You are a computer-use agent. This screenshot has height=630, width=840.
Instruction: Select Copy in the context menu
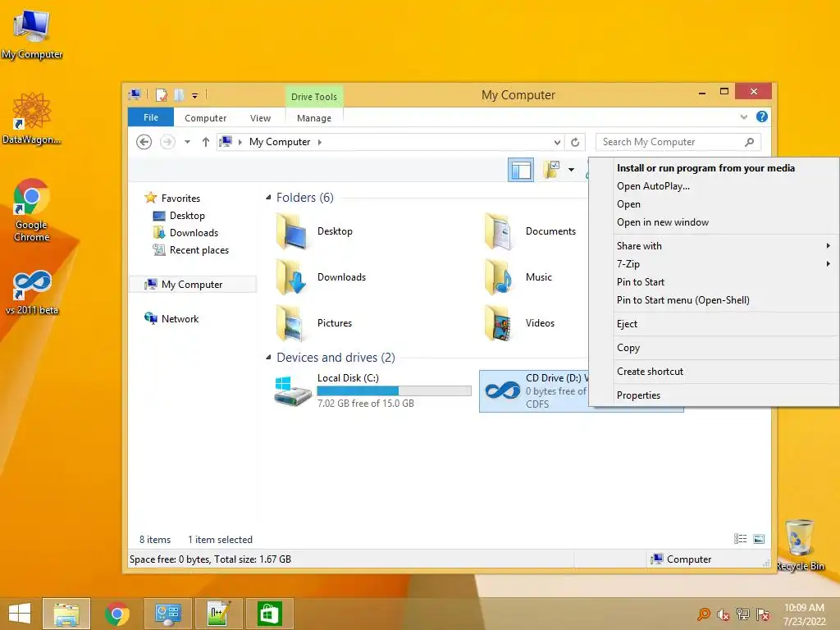[727, 347]
